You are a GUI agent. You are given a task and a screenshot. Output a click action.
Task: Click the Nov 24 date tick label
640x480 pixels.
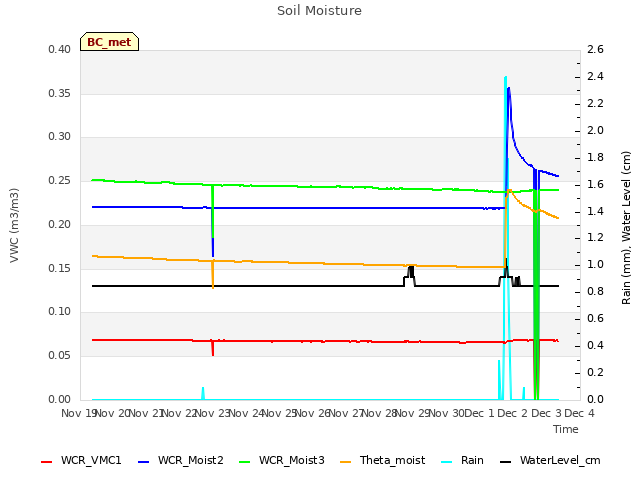[x=247, y=413]
